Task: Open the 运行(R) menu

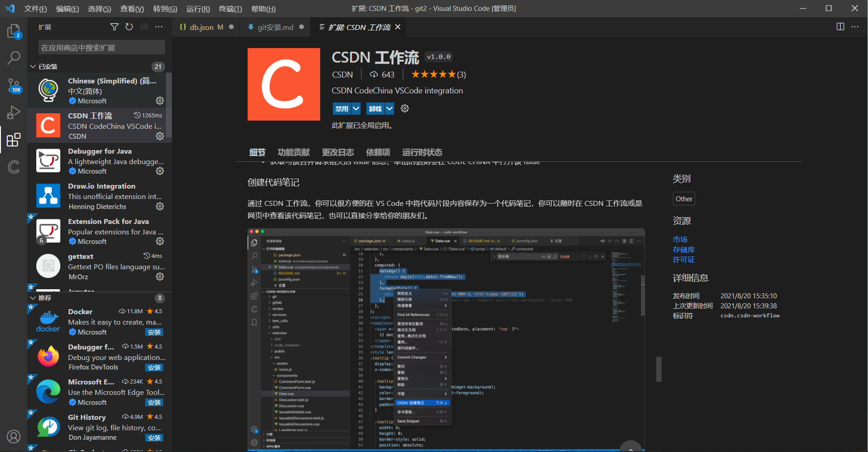Action: click(198, 9)
